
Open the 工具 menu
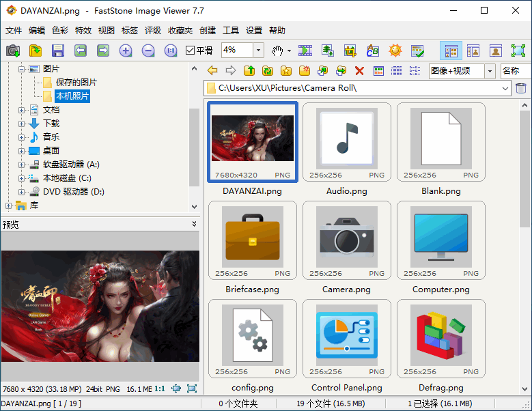pos(231,31)
